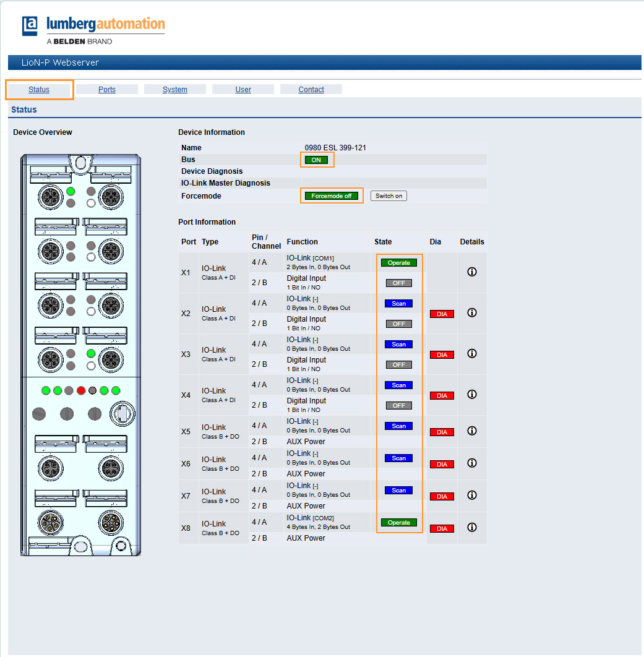Click the Lumberg Automation logo

(x=92, y=27)
